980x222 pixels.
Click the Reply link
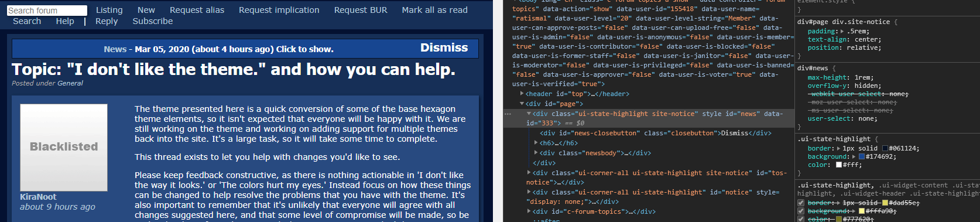[x=107, y=21]
